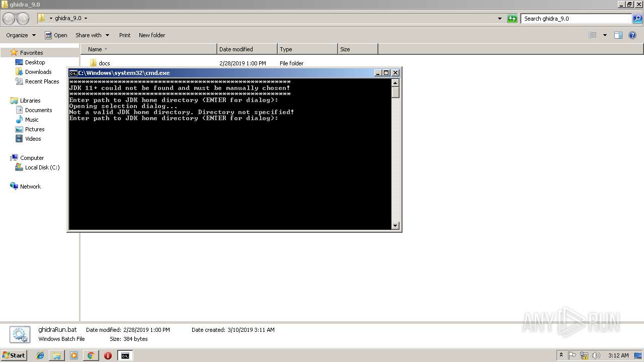Click the Forward navigation arrow in Explorer
The width and height of the screenshot is (644, 362).
pyautogui.click(x=23, y=19)
